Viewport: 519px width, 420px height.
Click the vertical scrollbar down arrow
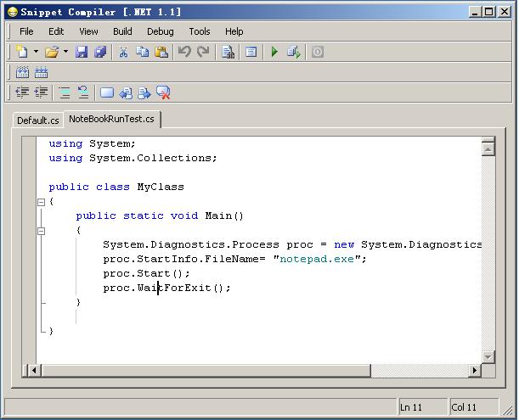pyautogui.click(x=488, y=357)
